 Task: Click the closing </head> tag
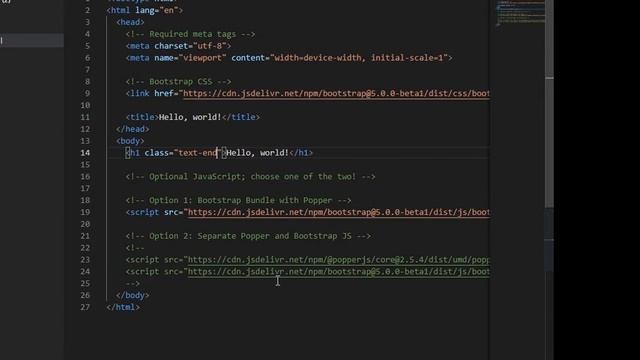[x=133, y=129]
